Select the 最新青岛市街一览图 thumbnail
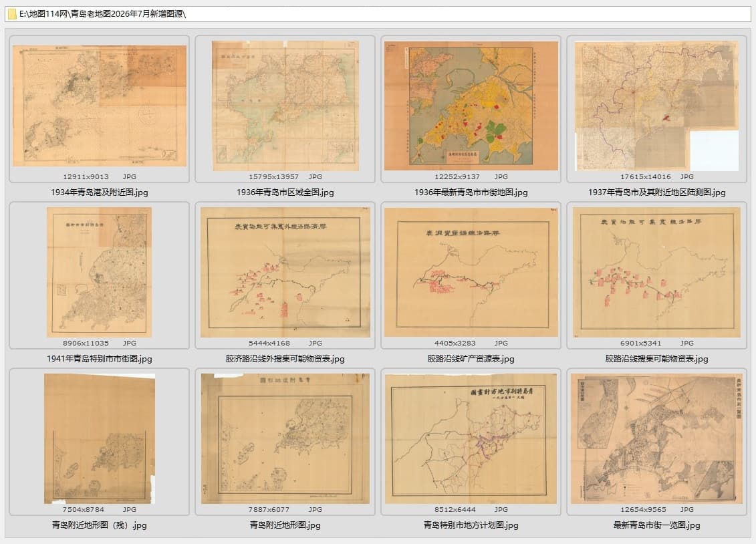Viewport: 756px width, 544px height. (656, 438)
